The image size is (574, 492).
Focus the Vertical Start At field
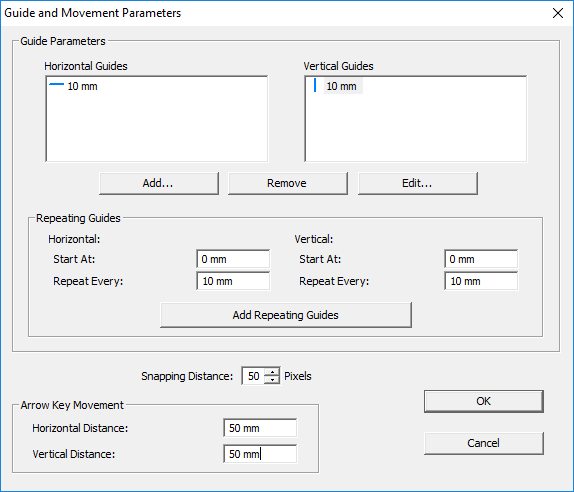pos(481,259)
